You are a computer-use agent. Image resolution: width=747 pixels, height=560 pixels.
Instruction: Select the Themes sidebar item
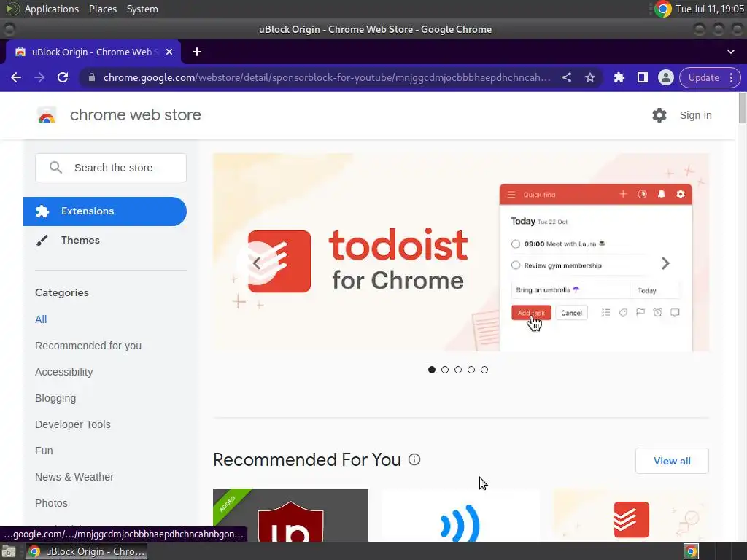(x=105, y=240)
